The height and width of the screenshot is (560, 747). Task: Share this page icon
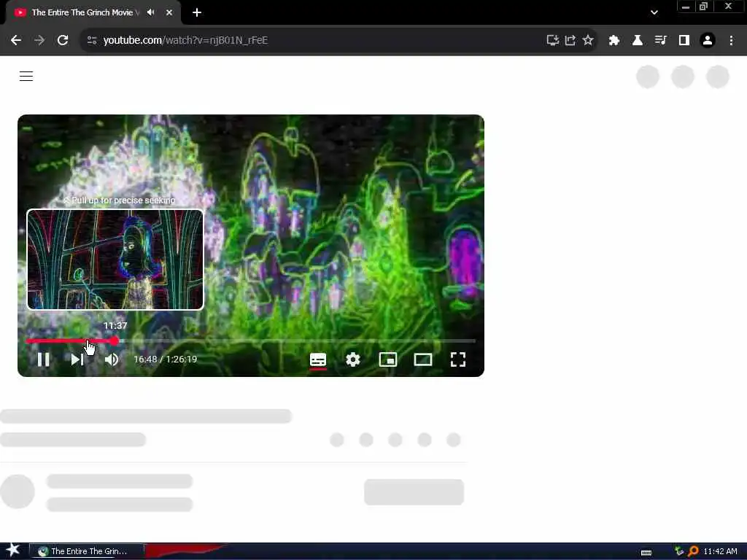570,41
